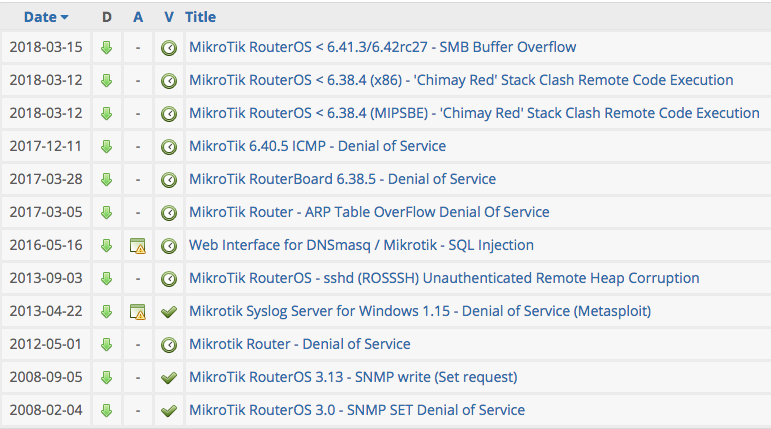Open 'Chimay Red' (x86) Stack Clash exploit

coord(461,80)
